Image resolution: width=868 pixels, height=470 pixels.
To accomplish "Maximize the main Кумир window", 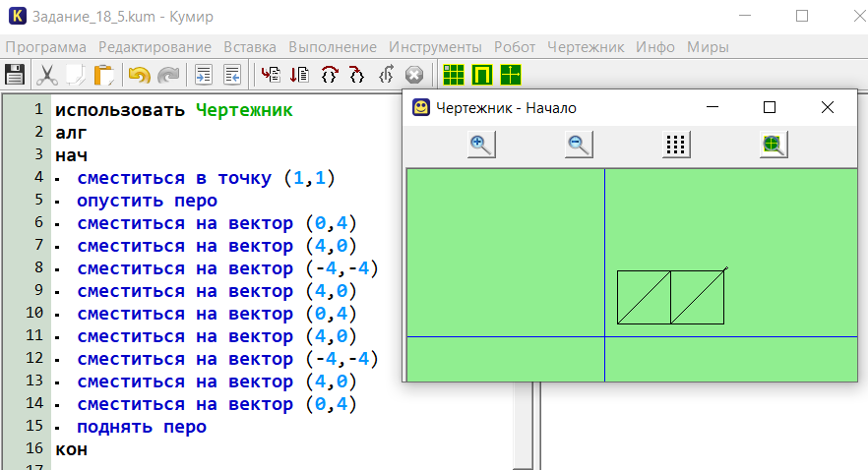I will tap(802, 16).
